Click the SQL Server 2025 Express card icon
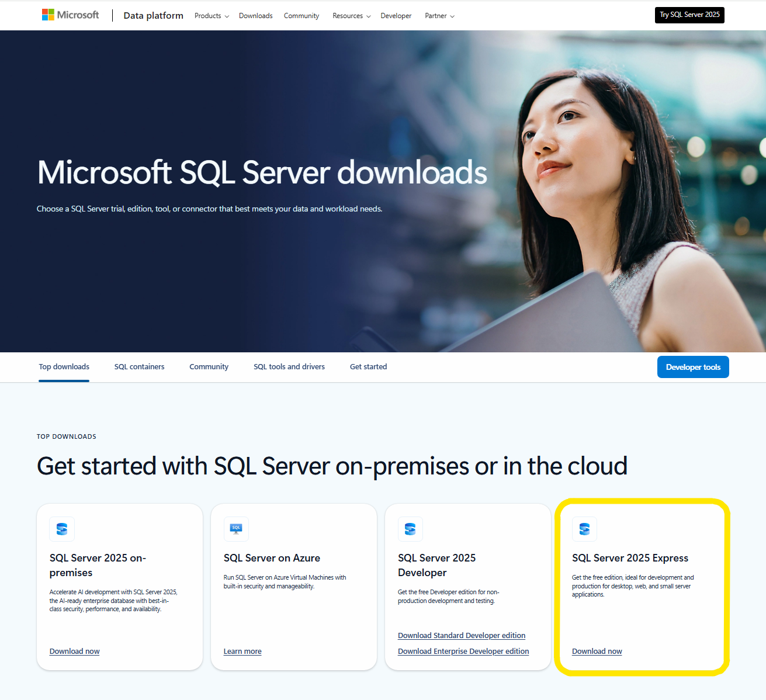 (x=584, y=529)
